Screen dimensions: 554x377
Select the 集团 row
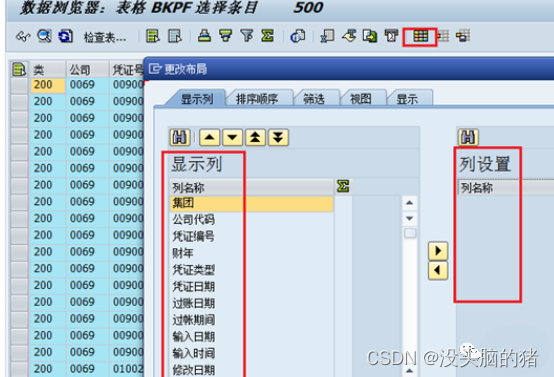coord(252,203)
